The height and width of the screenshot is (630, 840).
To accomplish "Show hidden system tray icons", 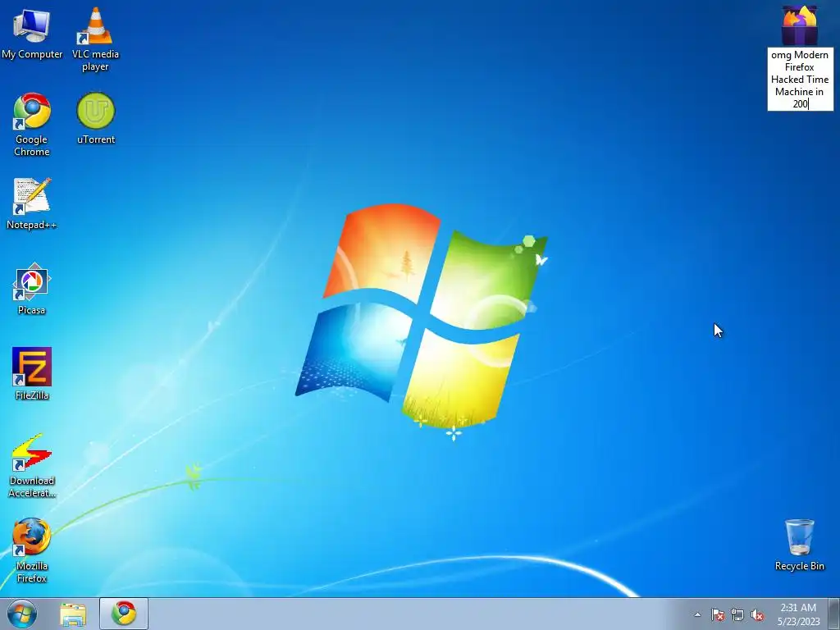I will pos(697,614).
